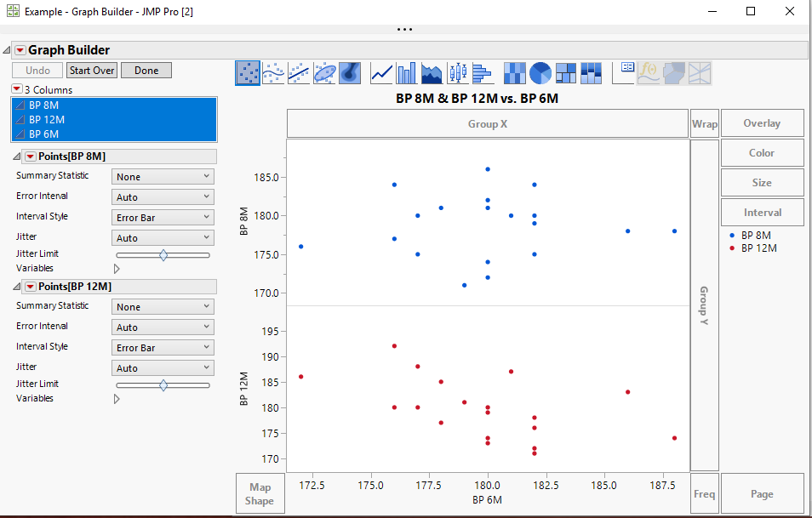Choose the Pie chart element icon
The height and width of the screenshot is (518, 812).
point(540,73)
